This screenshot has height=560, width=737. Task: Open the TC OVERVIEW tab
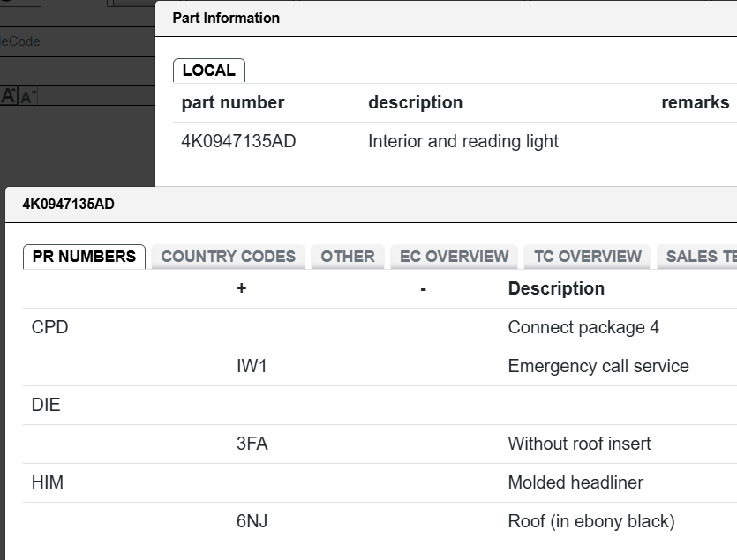(588, 257)
